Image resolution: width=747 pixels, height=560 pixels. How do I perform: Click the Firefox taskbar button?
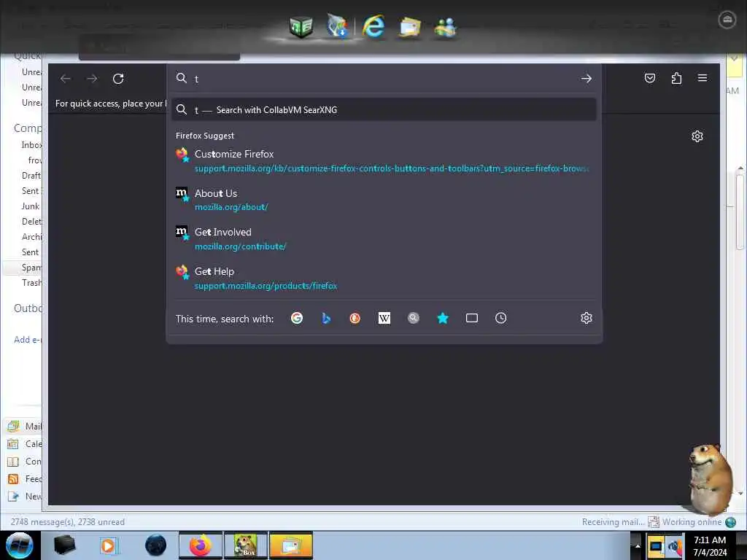pos(201,545)
